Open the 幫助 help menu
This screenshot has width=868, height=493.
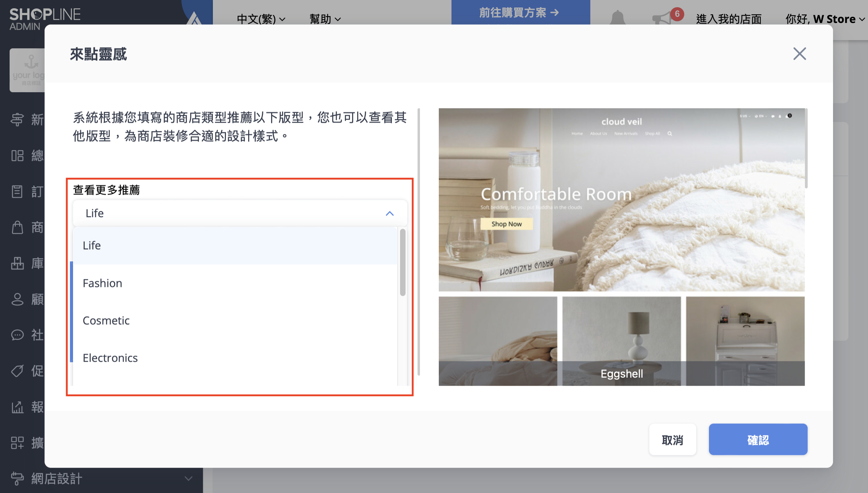tap(325, 19)
